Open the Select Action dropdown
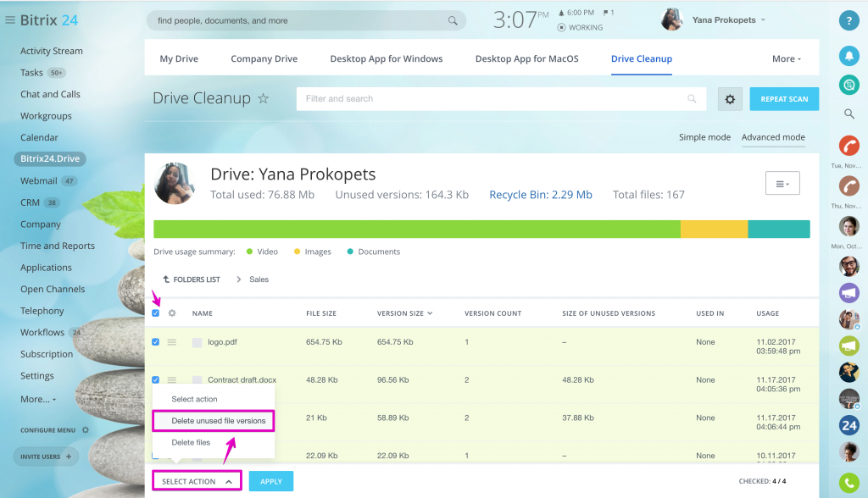 tap(197, 481)
